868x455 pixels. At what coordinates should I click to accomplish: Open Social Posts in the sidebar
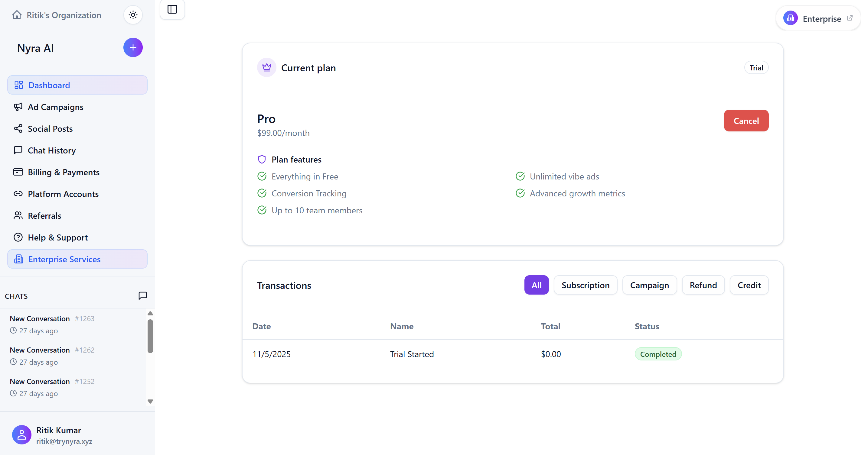coord(77,129)
